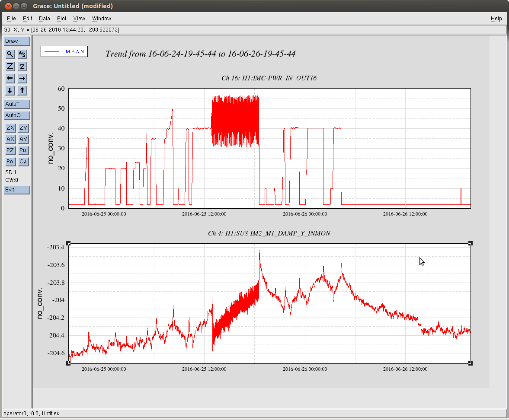Image resolution: width=509 pixels, height=420 pixels.
Task: Click the dense red oscillation block in upper graph
Action: (235, 121)
